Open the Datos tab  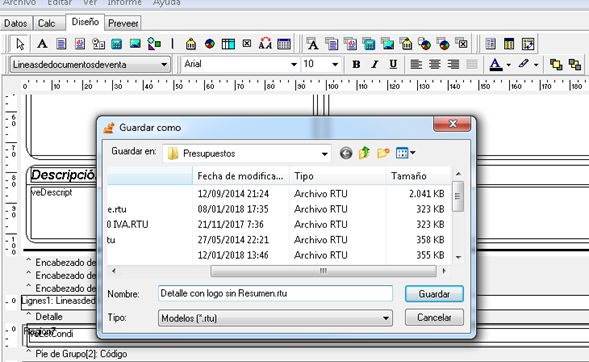coord(15,23)
